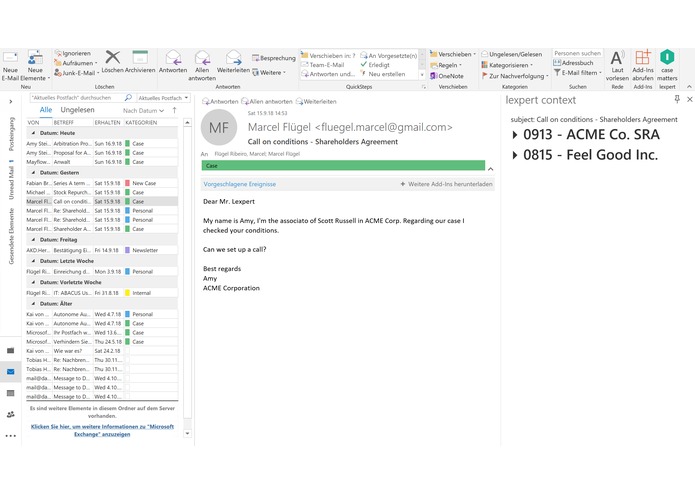Viewport: 695px width, 494px height.
Task: Toggle the reverse sort order arrow
Action: [175, 110]
